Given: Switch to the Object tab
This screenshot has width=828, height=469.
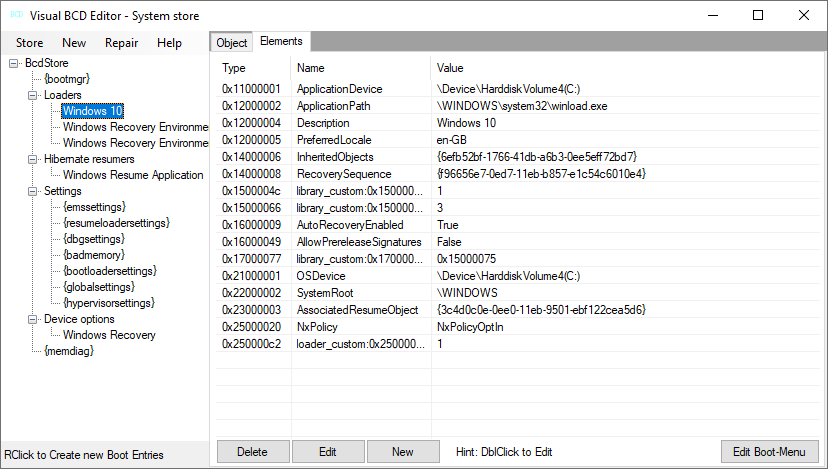Looking at the screenshot, I should 231,43.
